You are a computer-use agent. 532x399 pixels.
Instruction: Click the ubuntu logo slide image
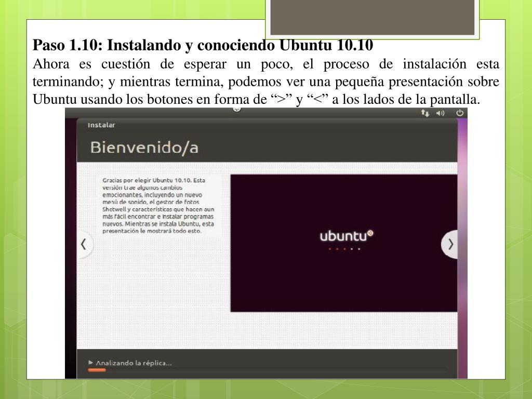coord(344,243)
